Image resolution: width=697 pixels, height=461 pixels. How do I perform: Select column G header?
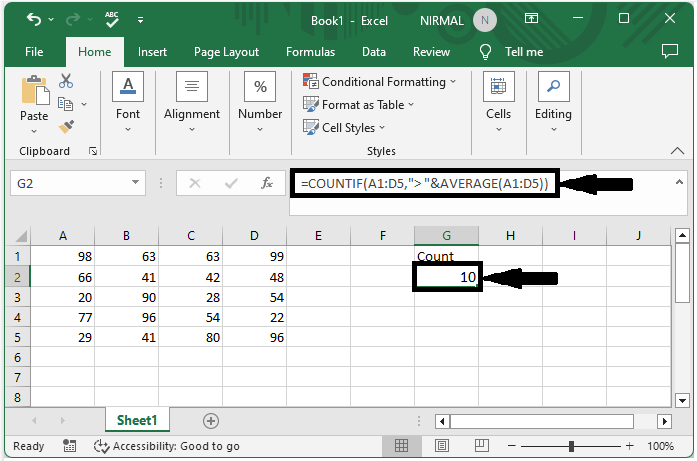pos(446,235)
